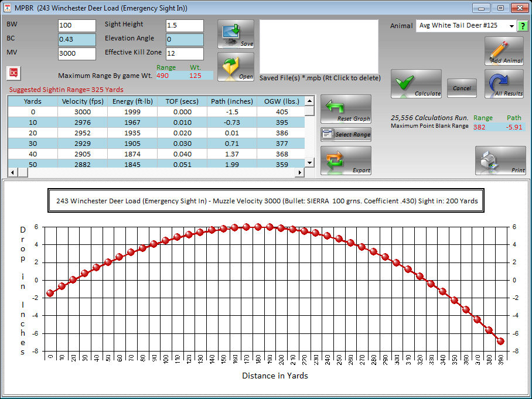Click the MV muzzle velocity field
532x399 pixels.
coord(77,54)
